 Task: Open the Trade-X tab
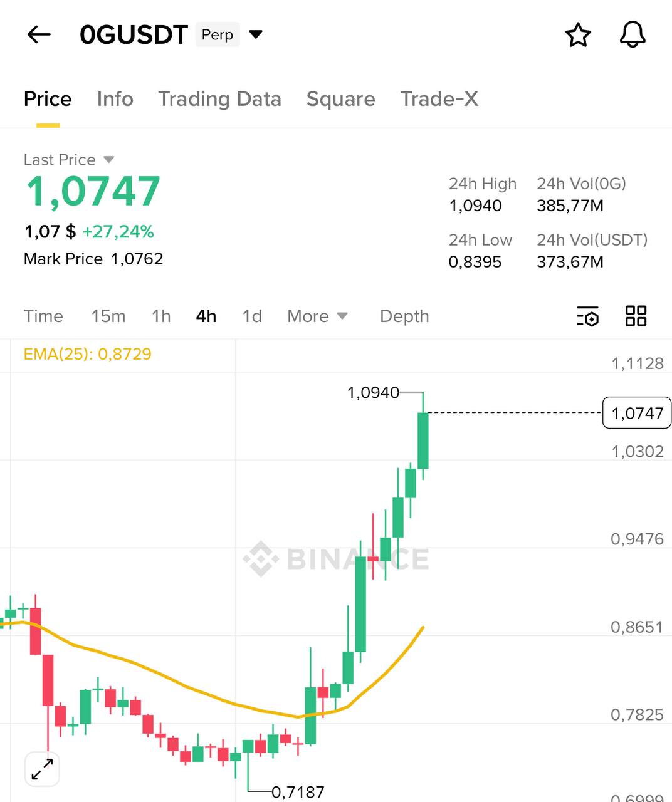click(439, 99)
